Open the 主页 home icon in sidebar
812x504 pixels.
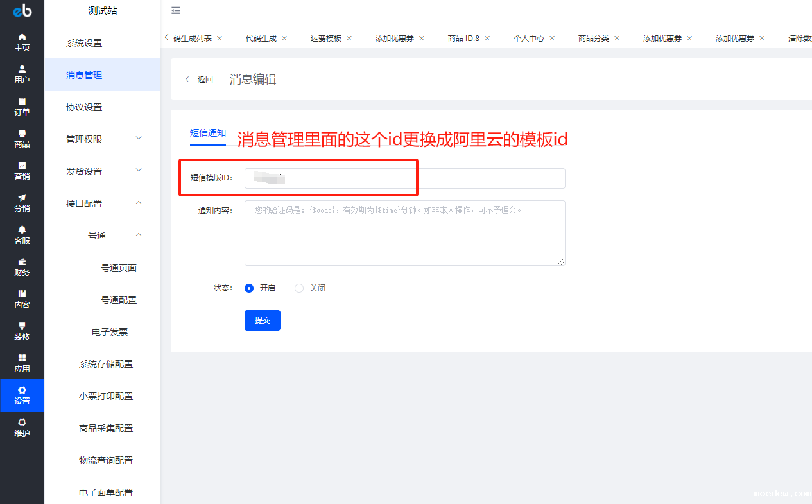point(22,42)
